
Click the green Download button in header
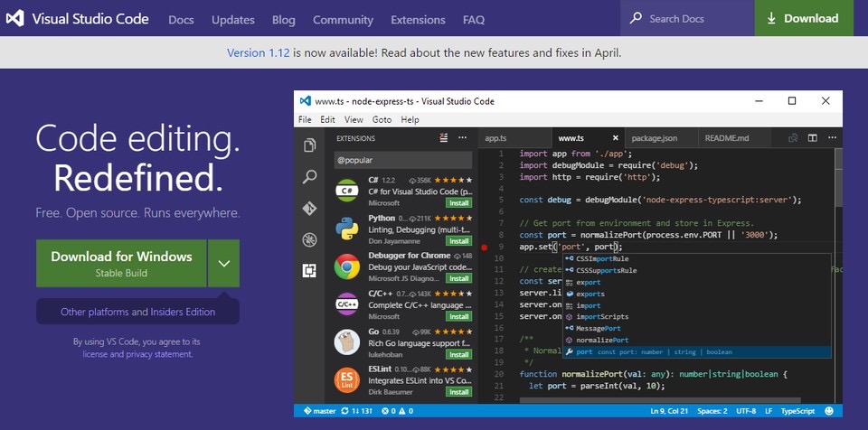[x=804, y=18]
